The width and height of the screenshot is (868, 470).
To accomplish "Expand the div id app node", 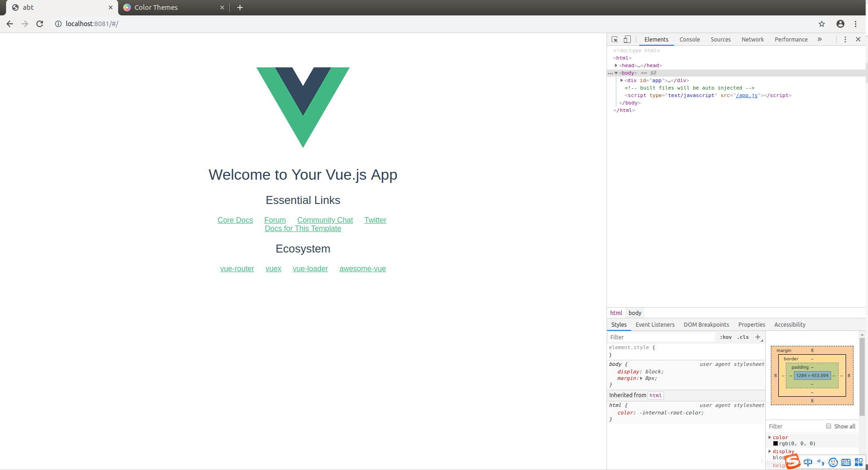I will tap(621, 80).
